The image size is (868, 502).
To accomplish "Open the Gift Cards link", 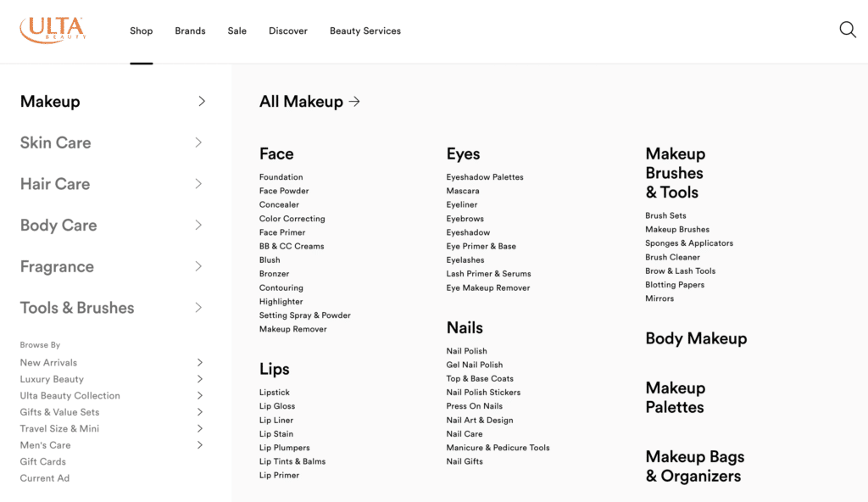I will tap(42, 462).
